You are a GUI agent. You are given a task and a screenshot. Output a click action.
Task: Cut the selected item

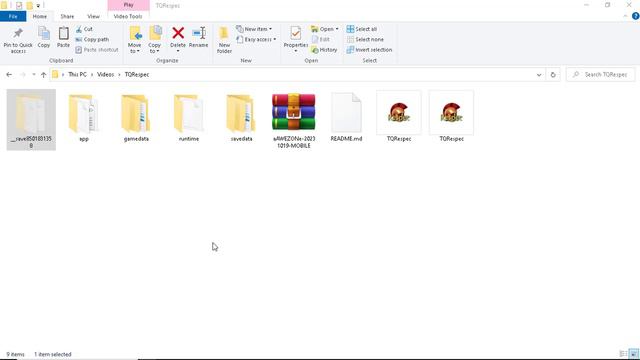[x=84, y=29]
